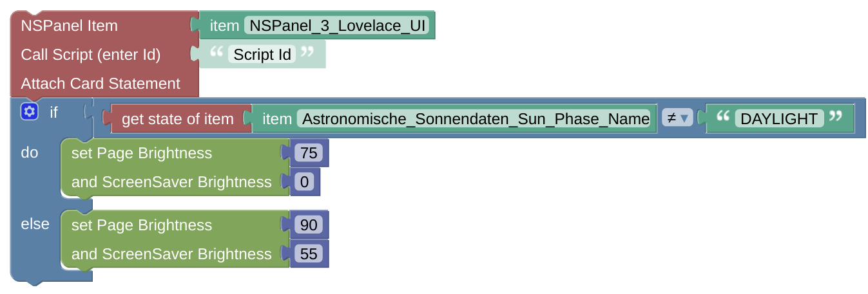The height and width of the screenshot is (294, 868).
Task: Edit the Script Id text field
Action: (262, 55)
